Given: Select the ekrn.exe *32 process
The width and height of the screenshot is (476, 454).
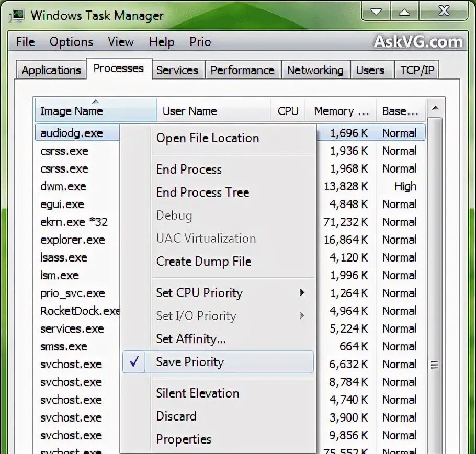Looking at the screenshot, I should pyautogui.click(x=74, y=222).
